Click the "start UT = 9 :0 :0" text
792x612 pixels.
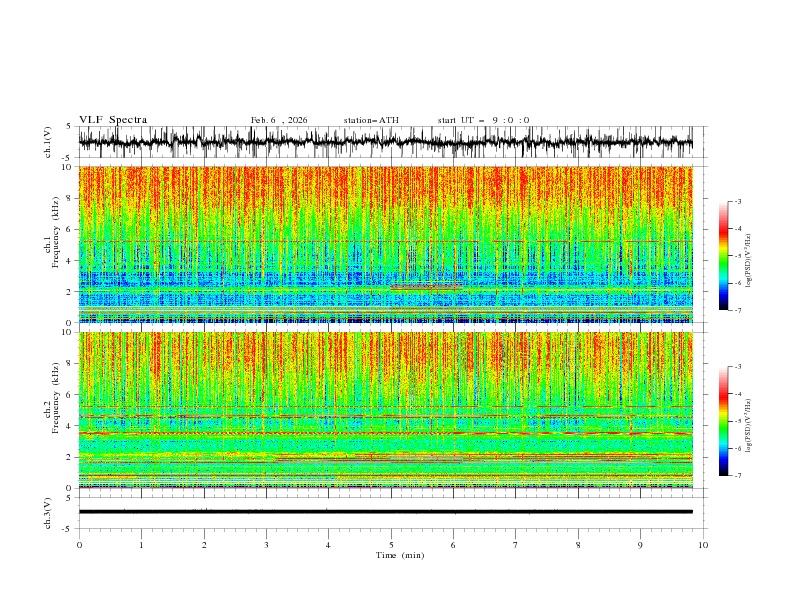[483, 120]
